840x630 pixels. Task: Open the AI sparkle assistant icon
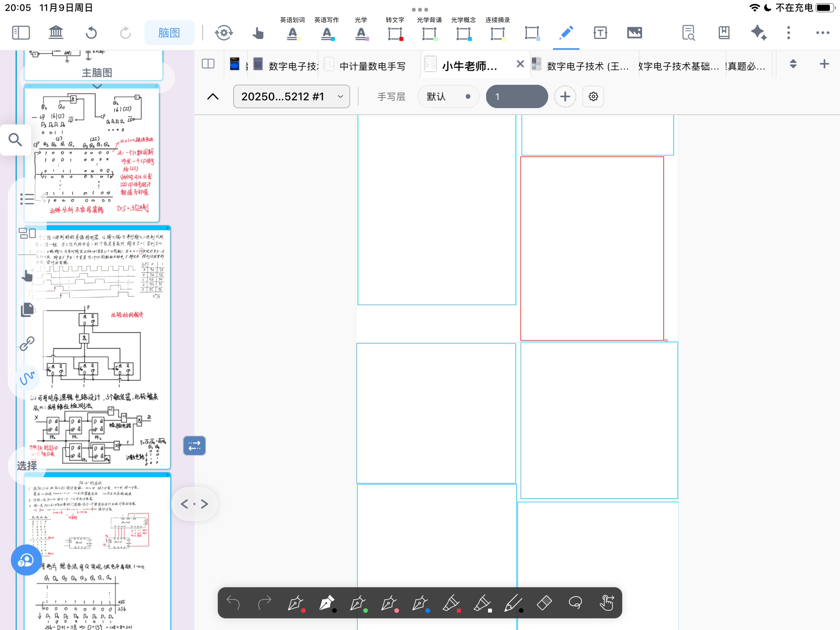[x=759, y=33]
